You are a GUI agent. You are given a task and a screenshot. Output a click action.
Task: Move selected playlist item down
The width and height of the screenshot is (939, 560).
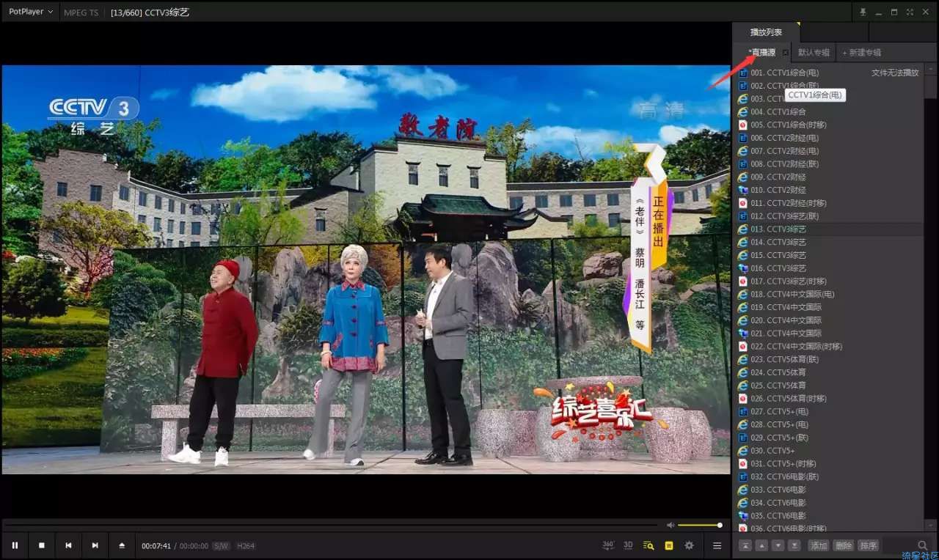[778, 545]
